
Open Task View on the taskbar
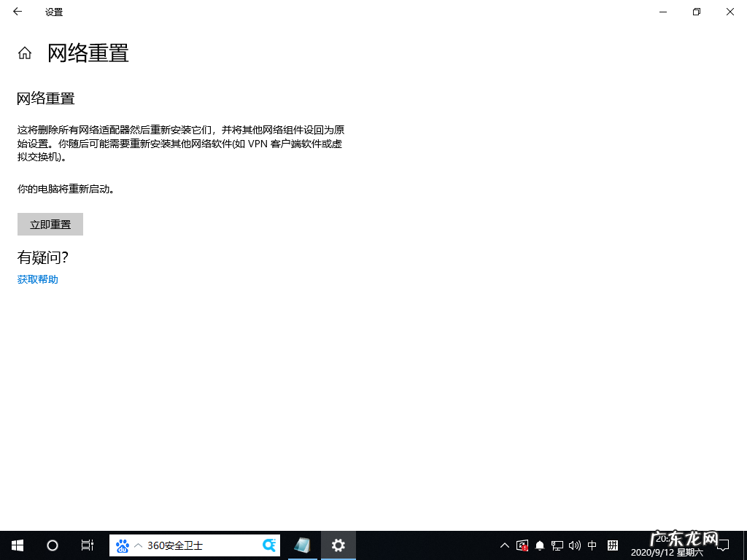[87, 545]
